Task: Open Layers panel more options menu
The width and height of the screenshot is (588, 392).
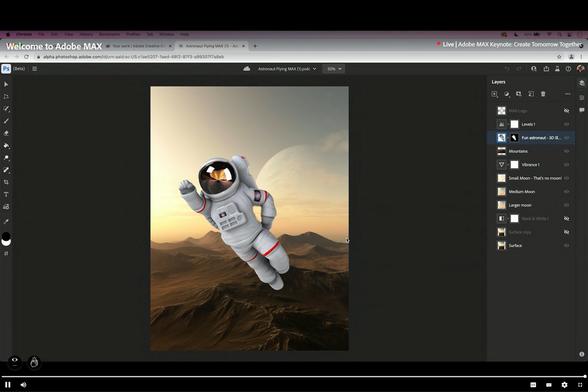Action: [567, 94]
